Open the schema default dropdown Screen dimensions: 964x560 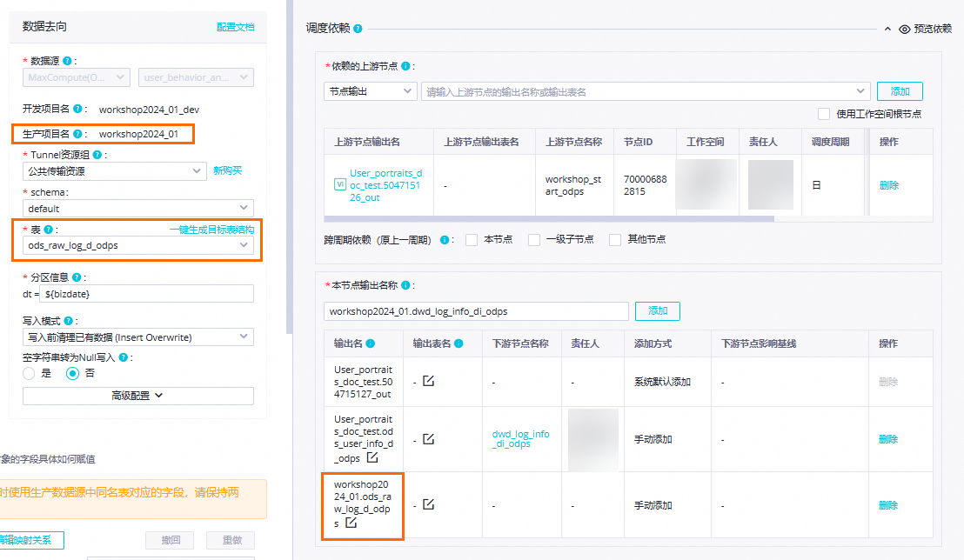tap(138, 209)
